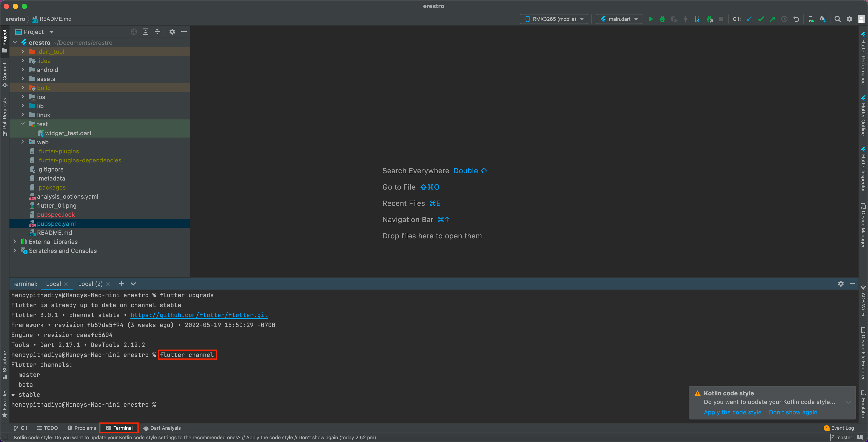Switch to the Local terminal tab
This screenshot has width=868, height=442.
click(53, 283)
